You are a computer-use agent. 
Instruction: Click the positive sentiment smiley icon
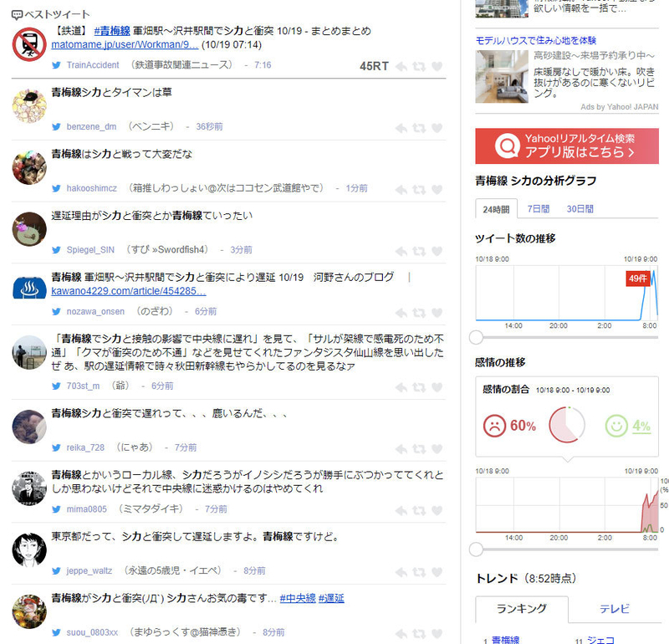coord(616,426)
